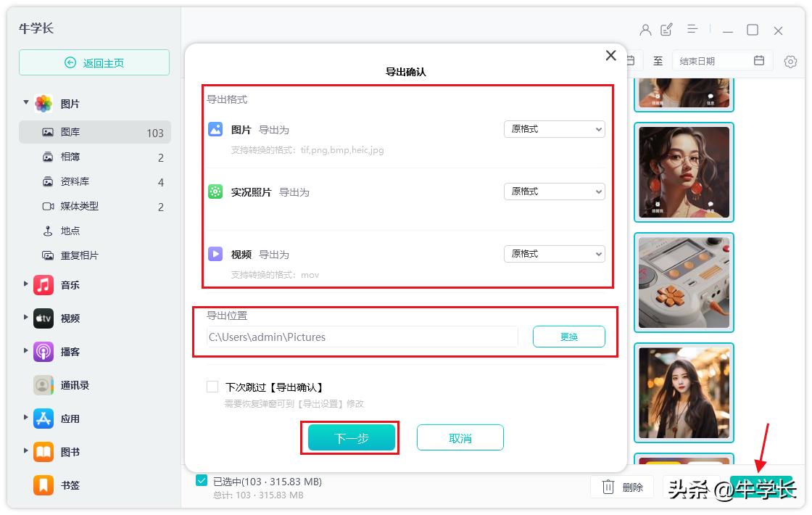Click the 书签 bookmark icon

(x=43, y=485)
